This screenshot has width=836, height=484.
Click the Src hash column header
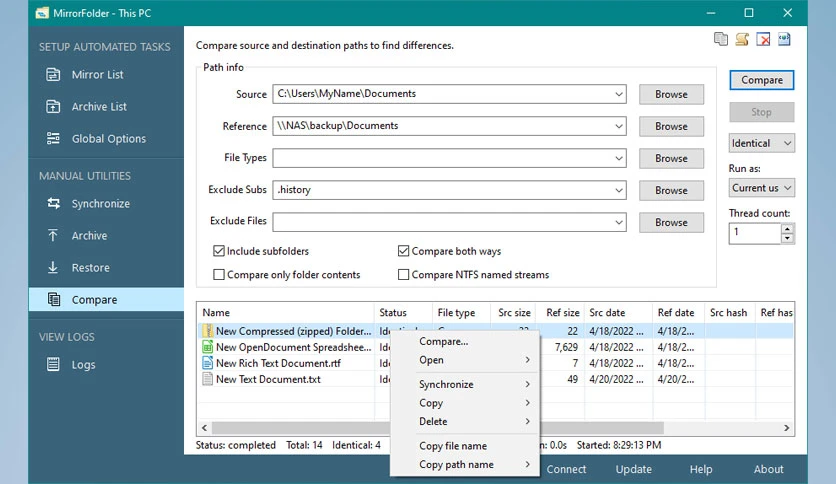pos(729,312)
